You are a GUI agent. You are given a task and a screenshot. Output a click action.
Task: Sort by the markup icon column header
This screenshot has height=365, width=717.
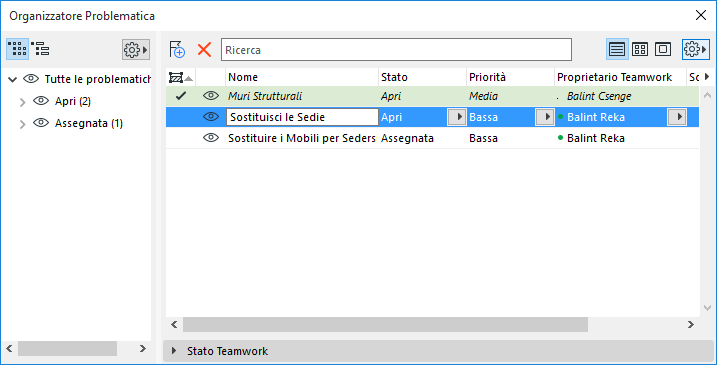pos(181,77)
